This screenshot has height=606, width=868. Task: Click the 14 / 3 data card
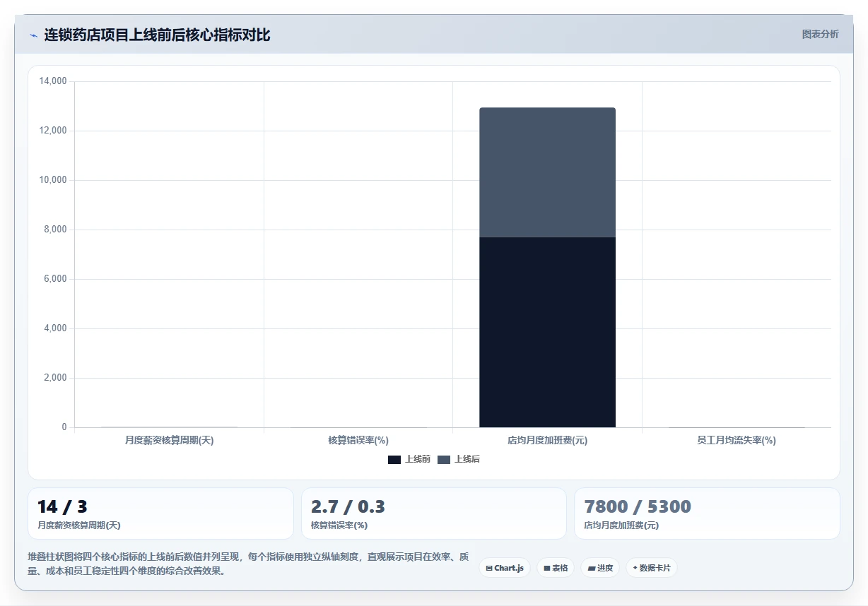pos(160,513)
